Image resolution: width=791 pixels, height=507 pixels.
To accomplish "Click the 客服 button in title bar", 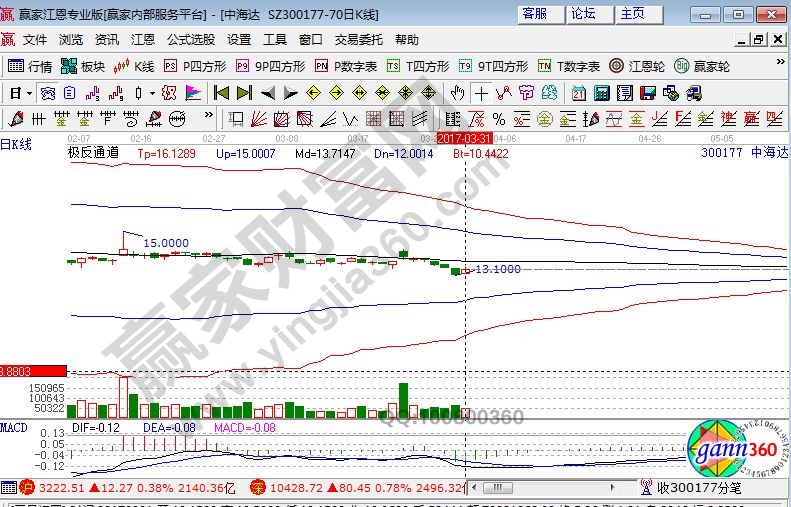I will (535, 14).
